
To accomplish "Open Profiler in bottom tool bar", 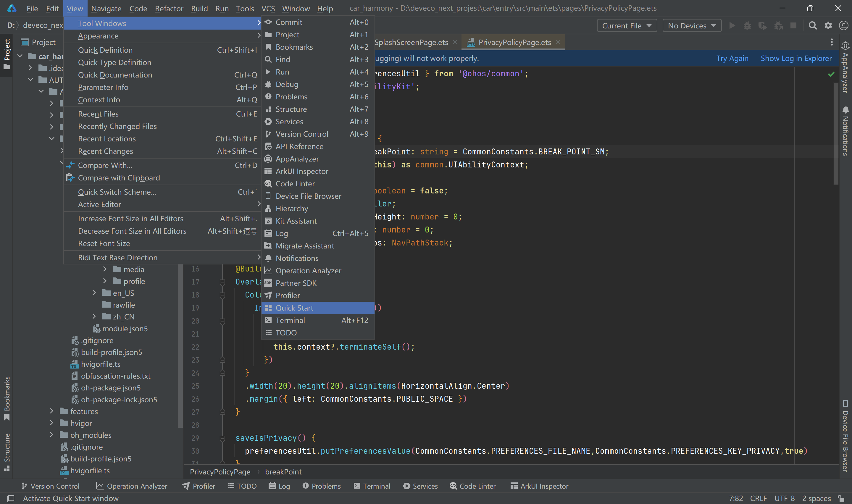I will (x=199, y=486).
